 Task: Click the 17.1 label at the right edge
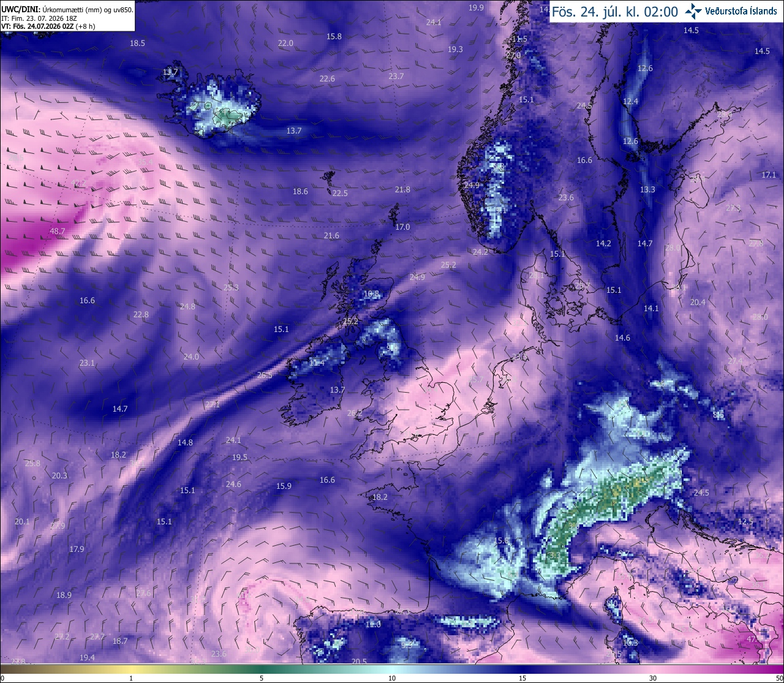coord(769,175)
